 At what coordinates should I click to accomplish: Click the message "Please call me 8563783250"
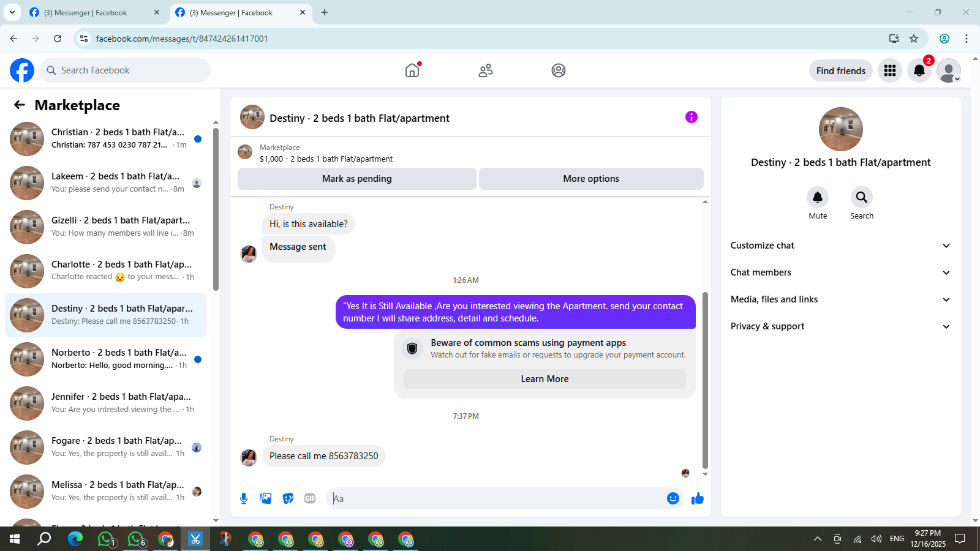pos(324,456)
